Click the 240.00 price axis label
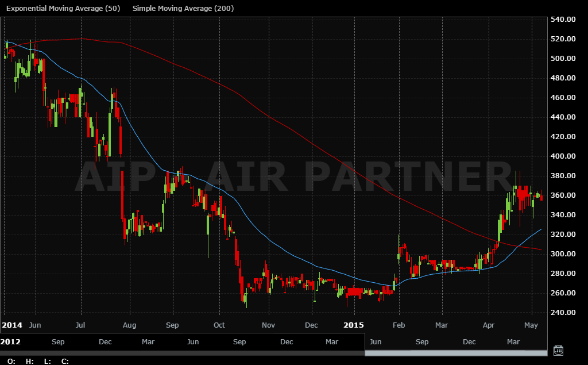Screen dimensions: 588x365 pos(563,313)
